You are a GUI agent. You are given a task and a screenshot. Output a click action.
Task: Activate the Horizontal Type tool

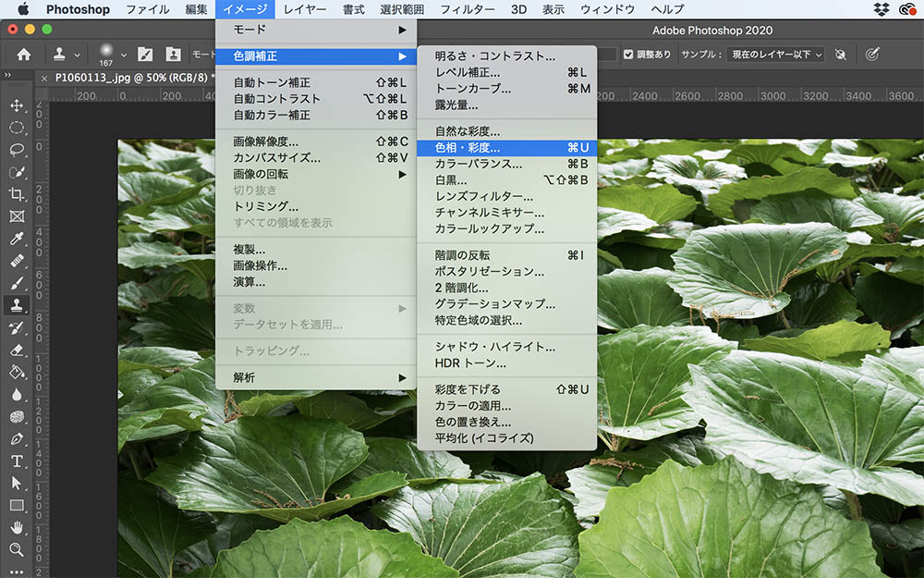tap(17, 461)
